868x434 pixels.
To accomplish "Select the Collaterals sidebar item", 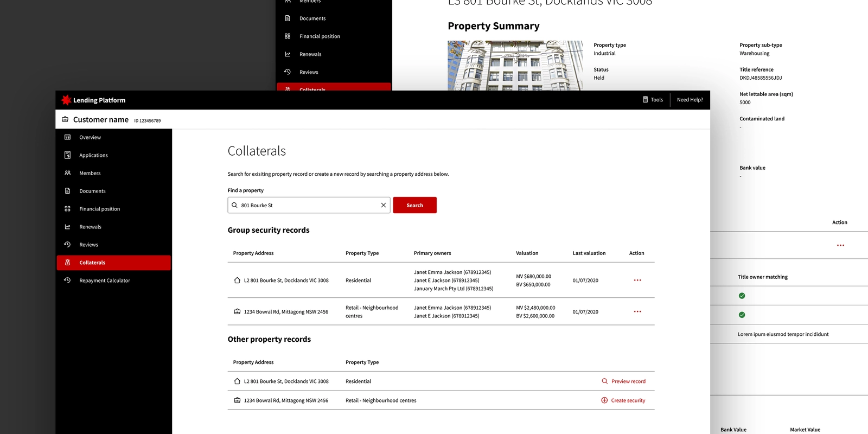I will (x=114, y=263).
